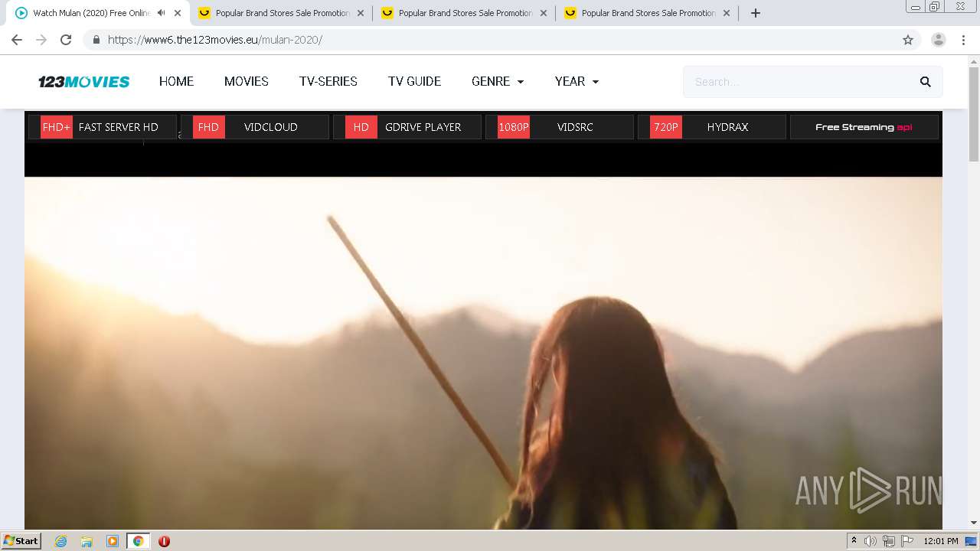
Task: Open a new browser tab
Action: [x=756, y=13]
